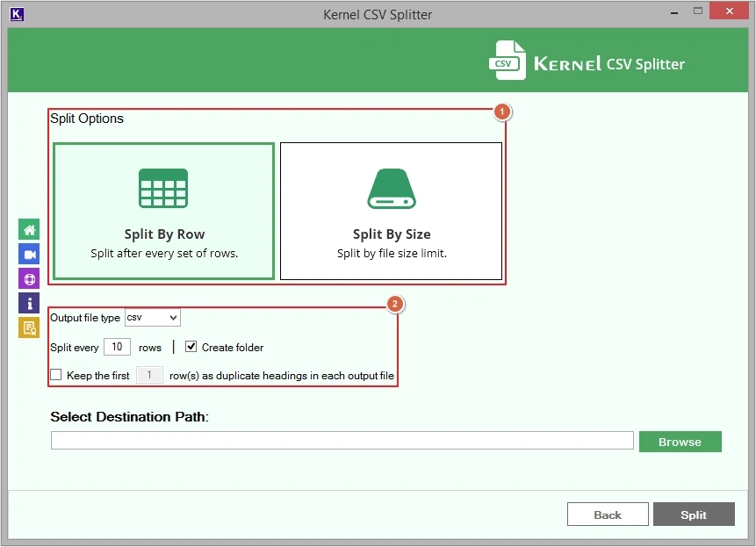Select the Split By Size option
The width and height of the screenshot is (756, 547).
391,211
